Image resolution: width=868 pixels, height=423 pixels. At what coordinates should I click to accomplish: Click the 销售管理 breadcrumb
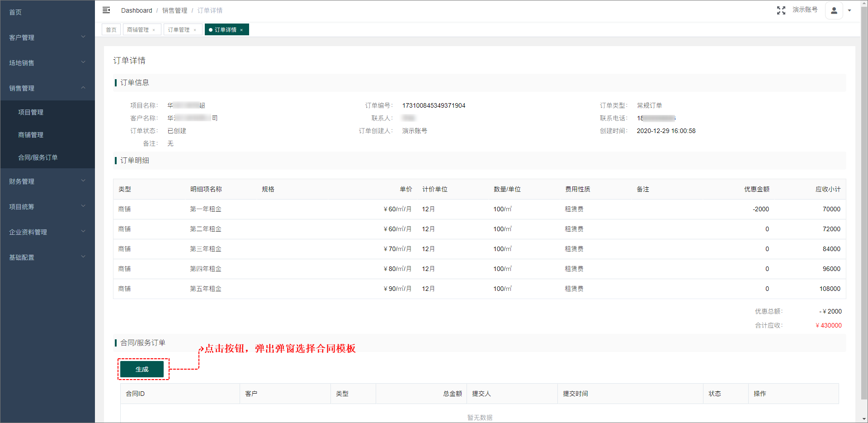click(x=175, y=10)
